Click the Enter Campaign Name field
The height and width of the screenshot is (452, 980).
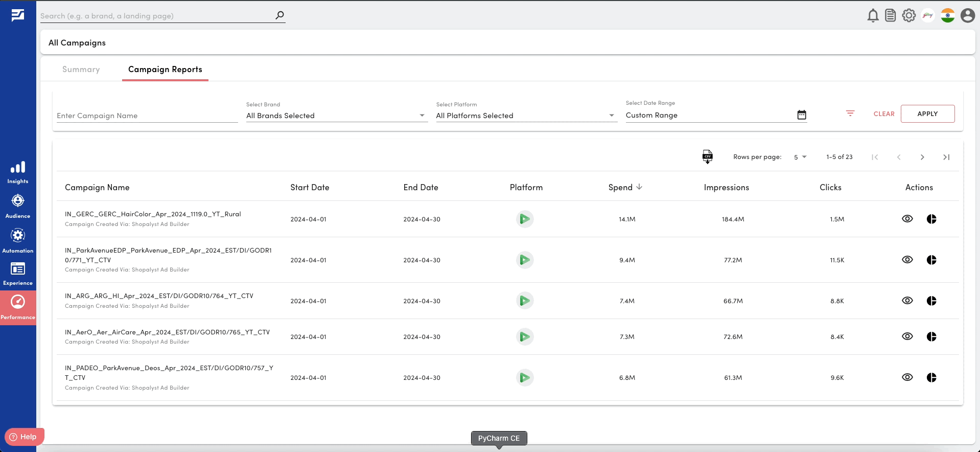point(147,116)
